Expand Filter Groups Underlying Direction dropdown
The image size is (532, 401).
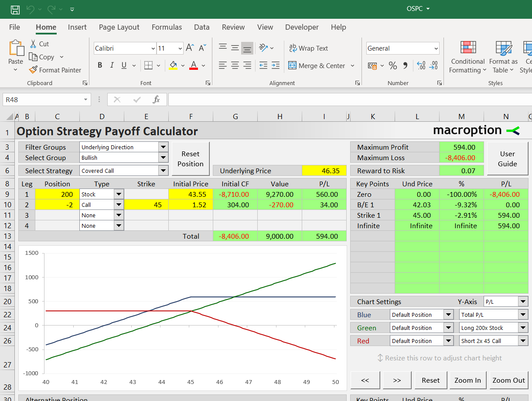tap(164, 147)
